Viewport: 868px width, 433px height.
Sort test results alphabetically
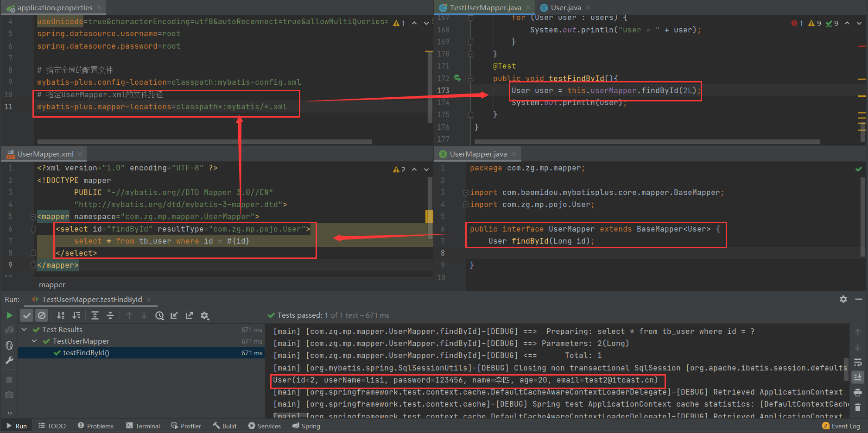[61, 315]
